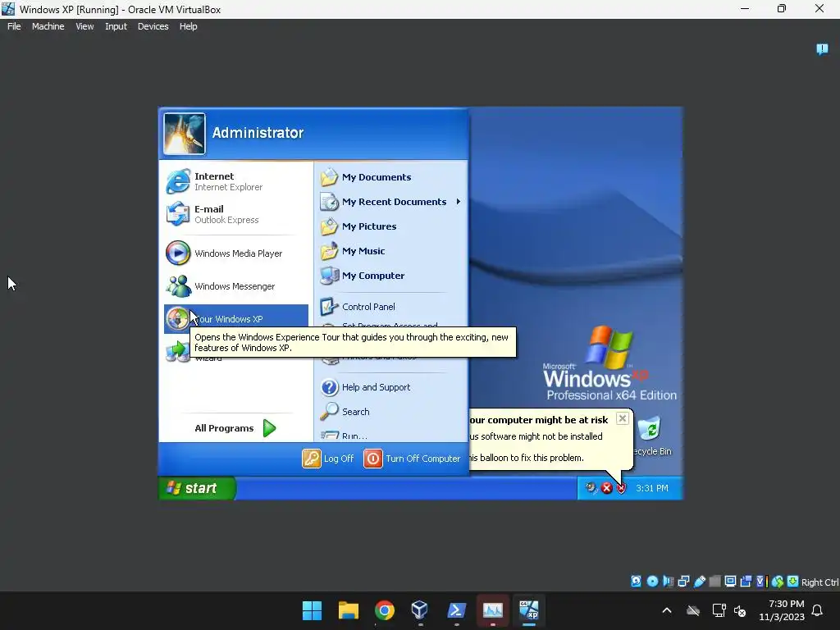
Task: Click the display settings status icon
Action: (x=730, y=582)
